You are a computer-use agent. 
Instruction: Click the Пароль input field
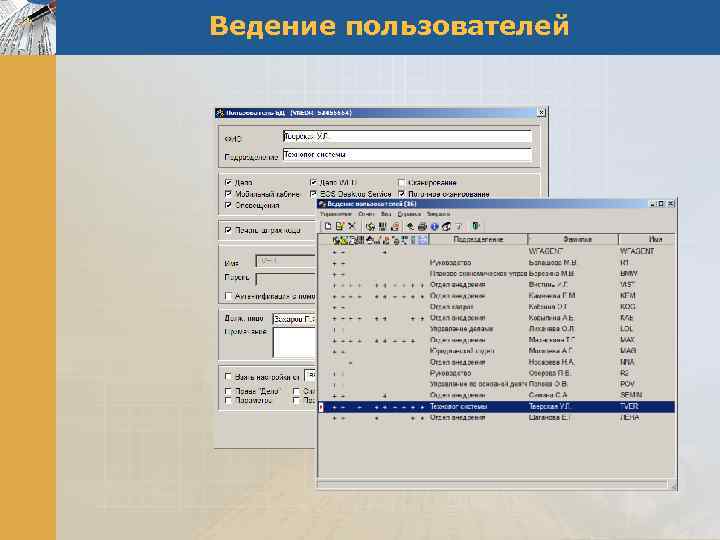click(x=286, y=279)
